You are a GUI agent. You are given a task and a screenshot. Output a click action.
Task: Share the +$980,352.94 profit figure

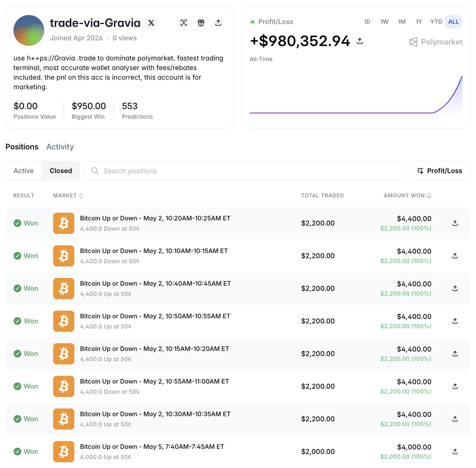tap(360, 41)
